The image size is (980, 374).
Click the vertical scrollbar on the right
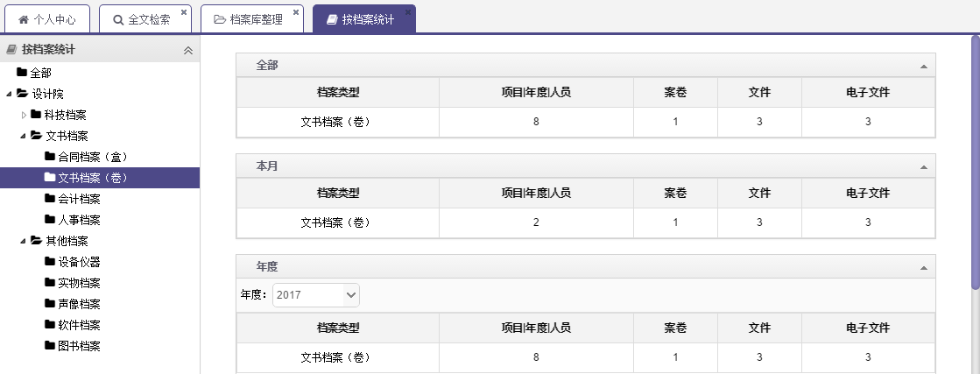tap(975, 158)
